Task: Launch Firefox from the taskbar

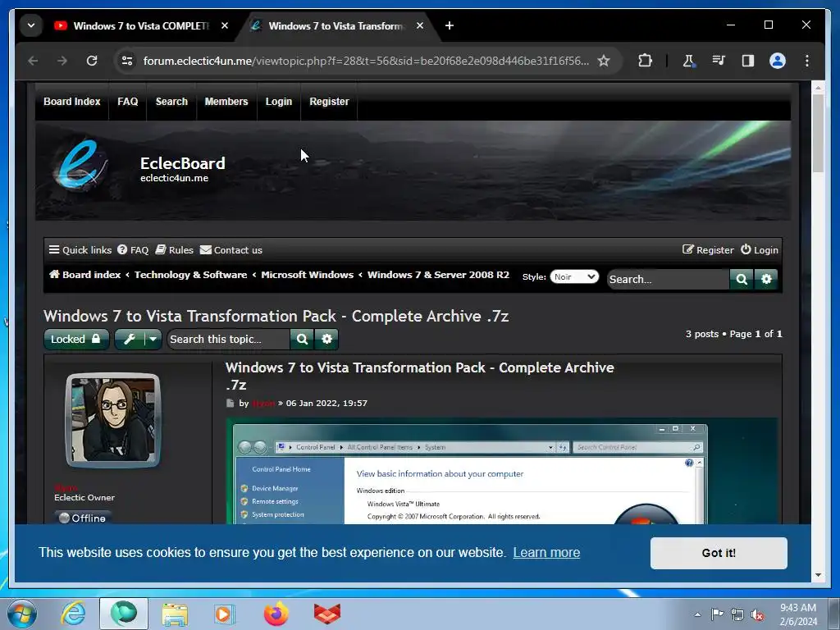Action: tap(276, 614)
